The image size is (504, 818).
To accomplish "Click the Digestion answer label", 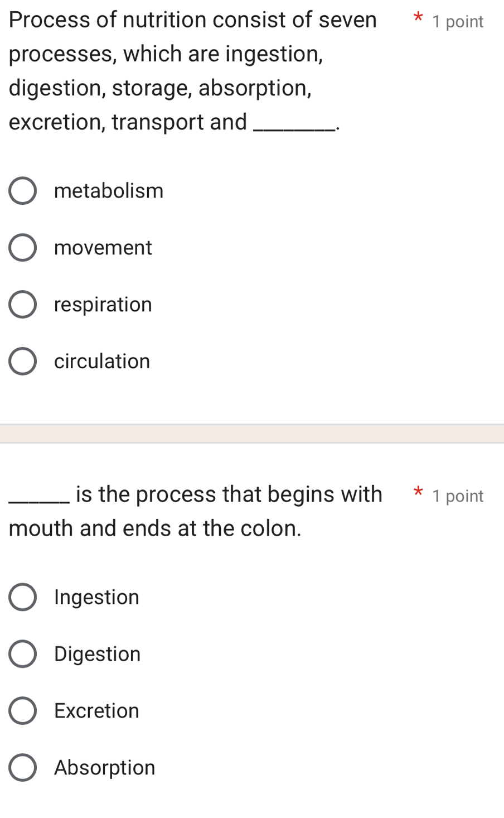I will [96, 654].
